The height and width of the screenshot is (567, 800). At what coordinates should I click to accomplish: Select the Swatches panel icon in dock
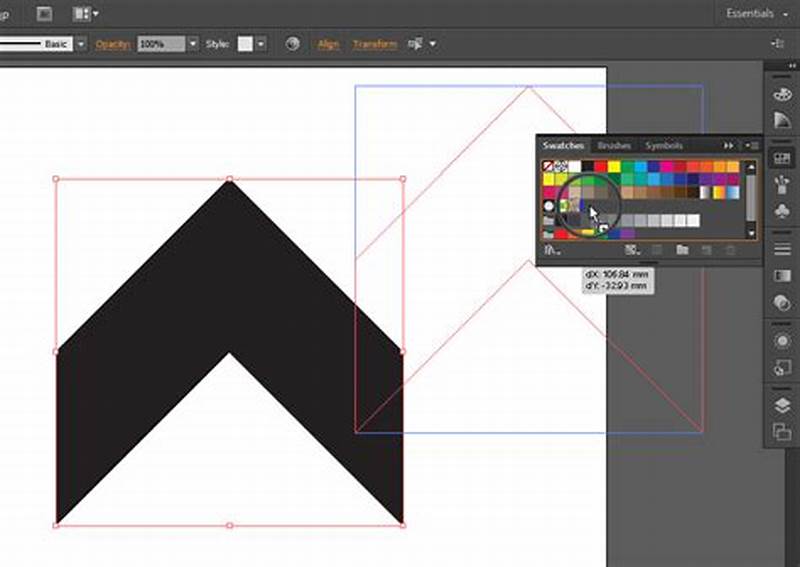coord(782,158)
